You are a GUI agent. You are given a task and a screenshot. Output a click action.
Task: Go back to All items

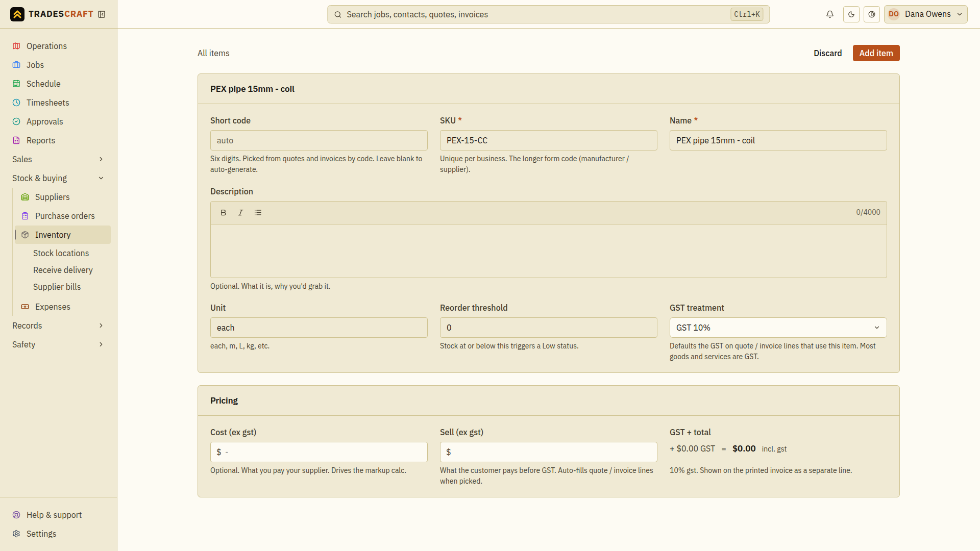[x=213, y=53]
